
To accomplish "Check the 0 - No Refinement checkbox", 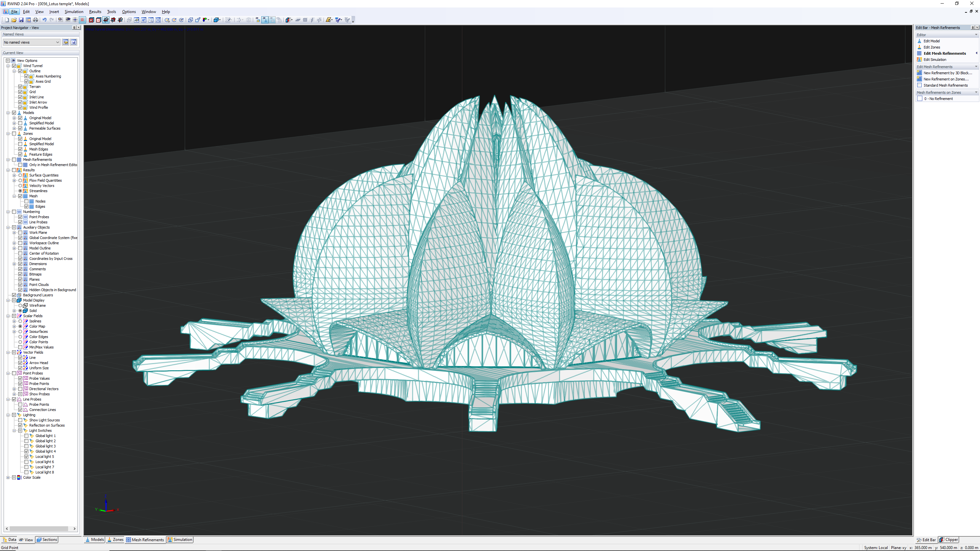I will pos(921,98).
